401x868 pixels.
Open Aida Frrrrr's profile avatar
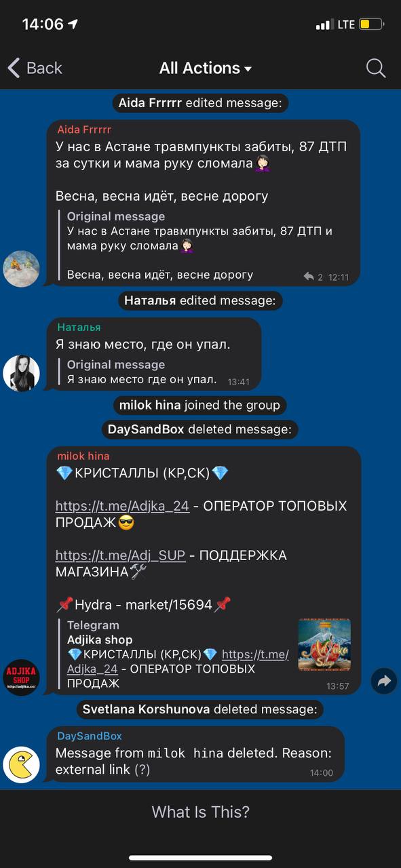(x=21, y=269)
